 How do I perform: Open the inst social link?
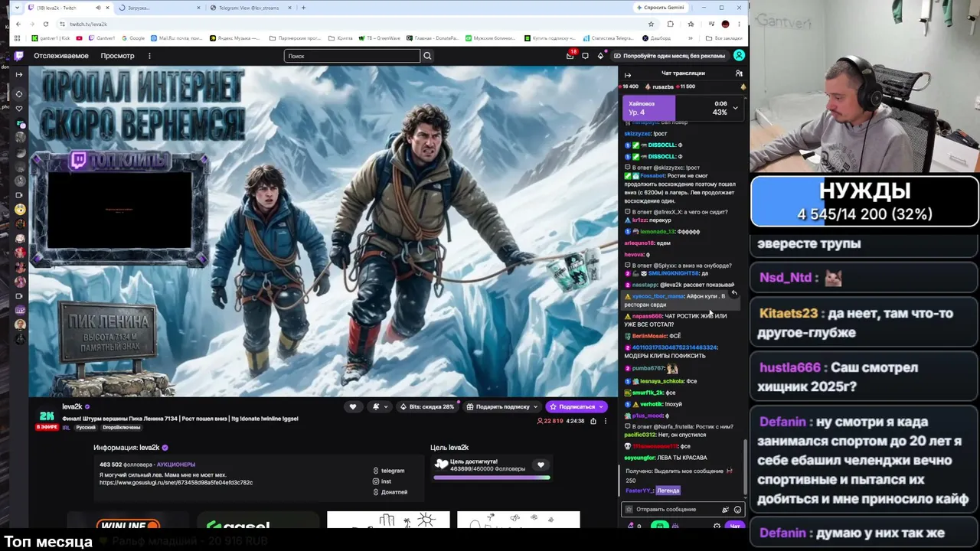(x=382, y=481)
